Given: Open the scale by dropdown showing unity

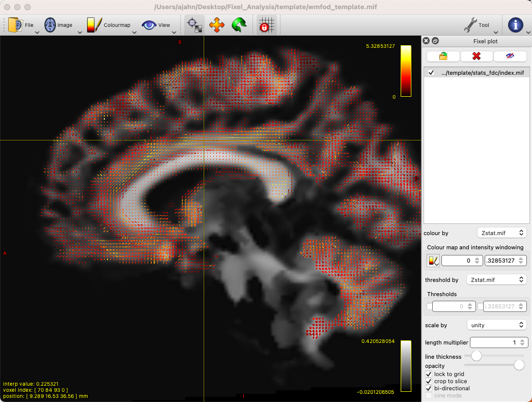Looking at the screenshot, I should (496, 325).
